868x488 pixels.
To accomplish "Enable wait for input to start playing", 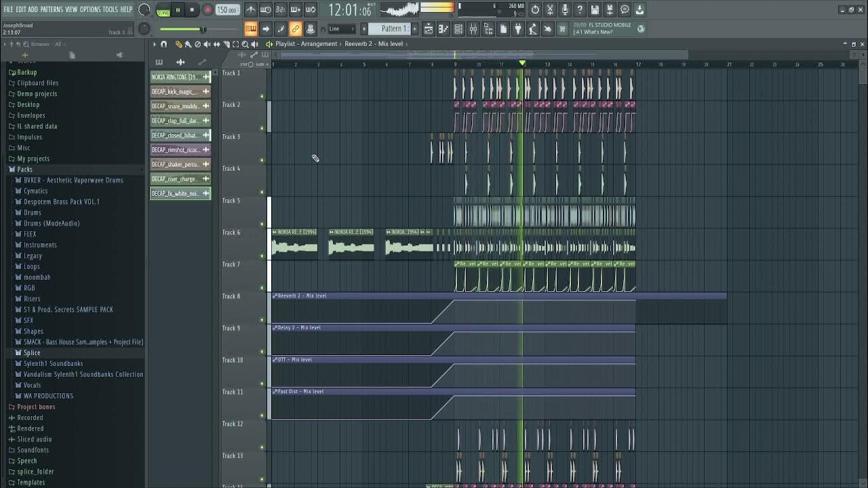I will [265, 9].
